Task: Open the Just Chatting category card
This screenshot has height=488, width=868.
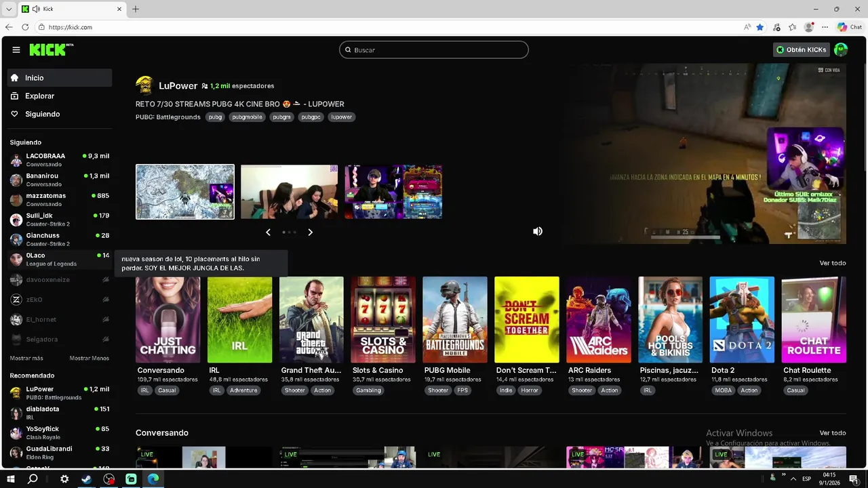Action: pos(167,319)
